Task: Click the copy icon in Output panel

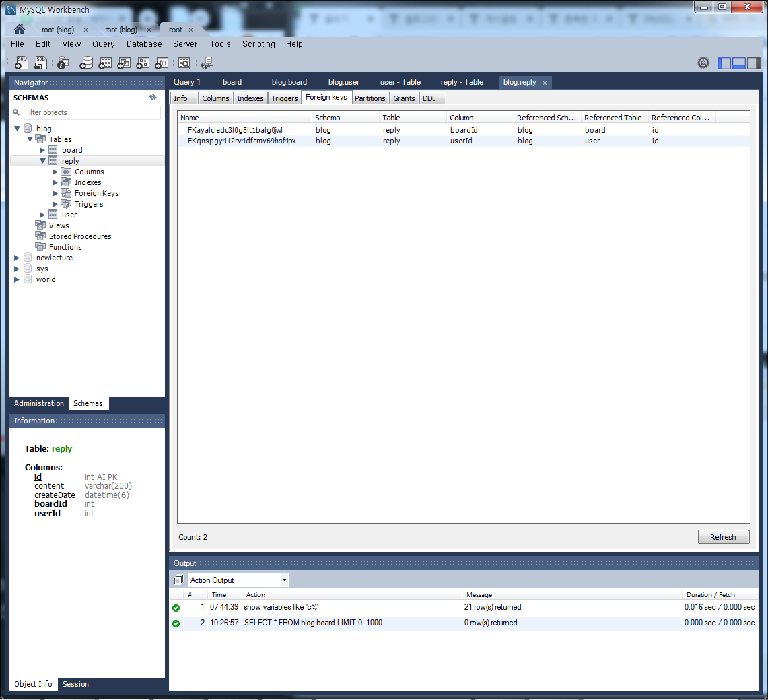Action: (178, 580)
